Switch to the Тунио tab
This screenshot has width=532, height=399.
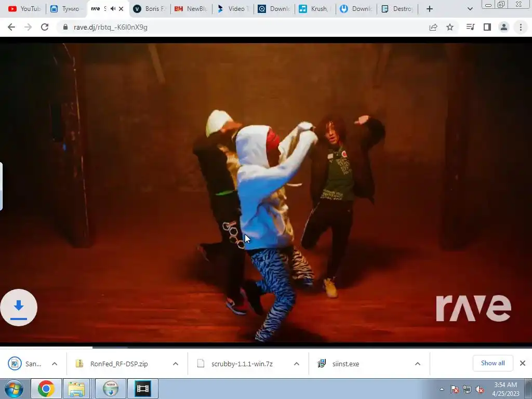(66, 9)
